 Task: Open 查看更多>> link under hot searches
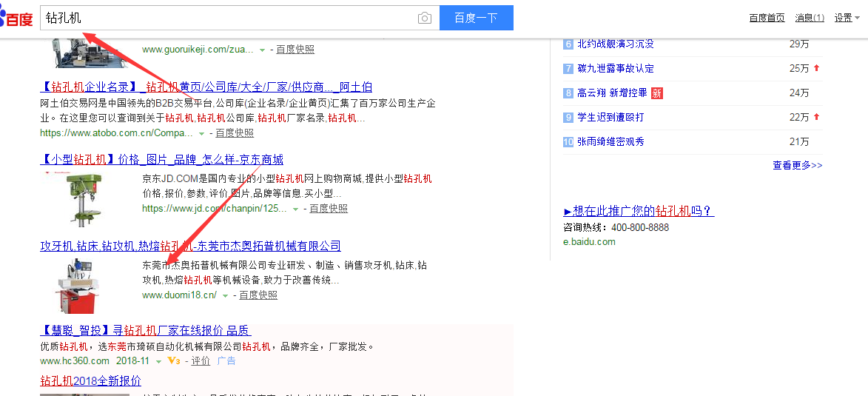coord(797,165)
